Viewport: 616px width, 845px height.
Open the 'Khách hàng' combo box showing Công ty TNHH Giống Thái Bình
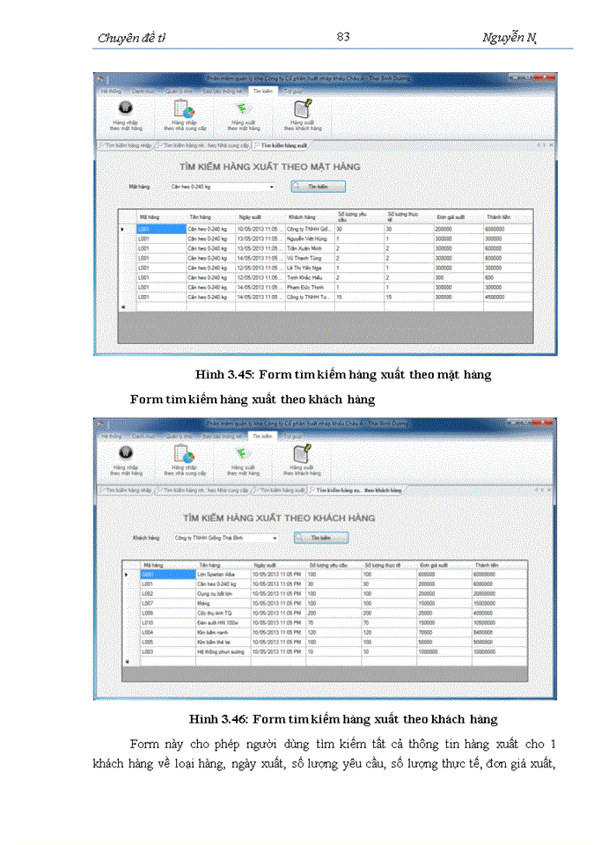226,538
